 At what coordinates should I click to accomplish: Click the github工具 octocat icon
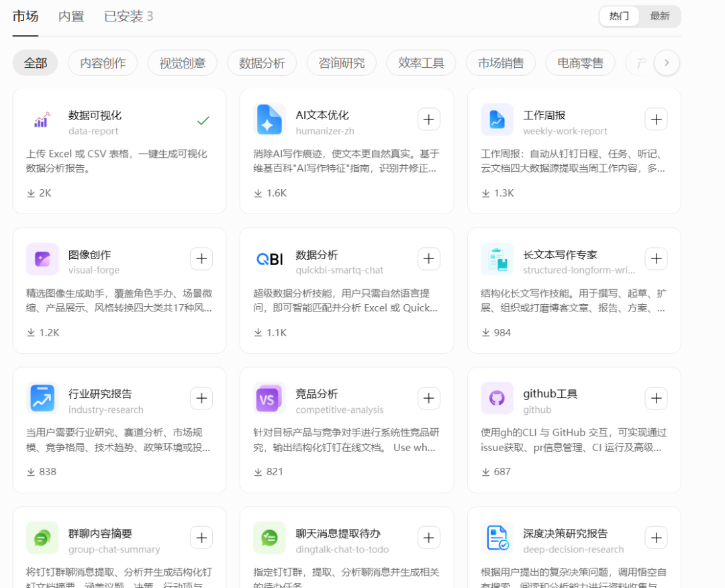(x=497, y=398)
